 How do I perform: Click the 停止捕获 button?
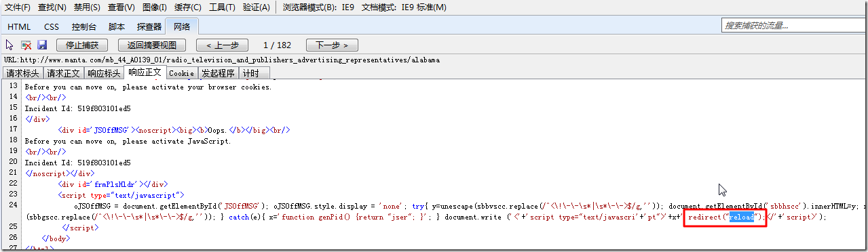tap(82, 45)
